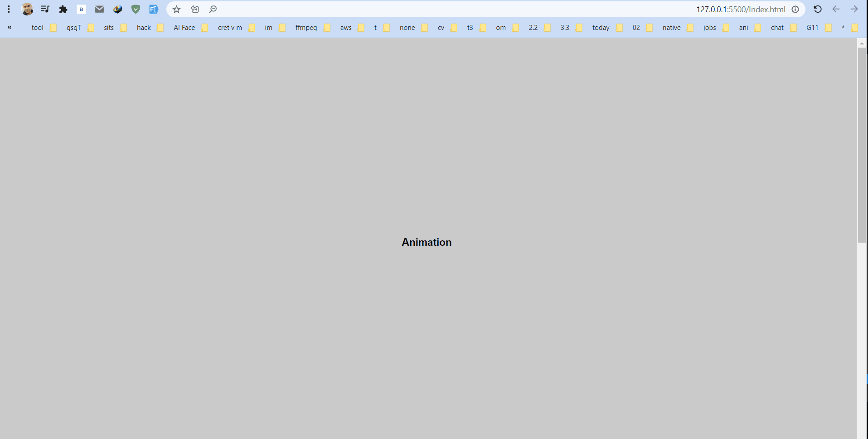The image size is (868, 439).
Task: Click the share page icon in address bar
Action: point(194,9)
